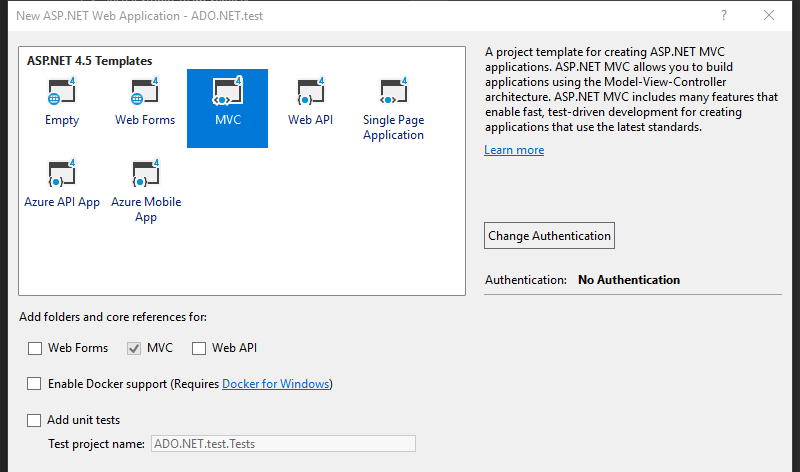Close the New ASP.NET Web Application dialog
Viewport: 800px width, 472px height.
(769, 15)
